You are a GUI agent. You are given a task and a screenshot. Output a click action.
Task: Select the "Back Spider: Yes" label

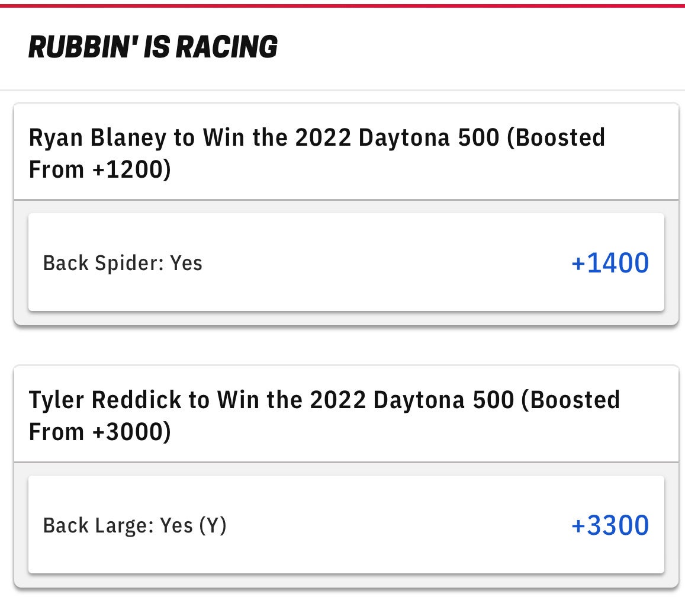(123, 263)
